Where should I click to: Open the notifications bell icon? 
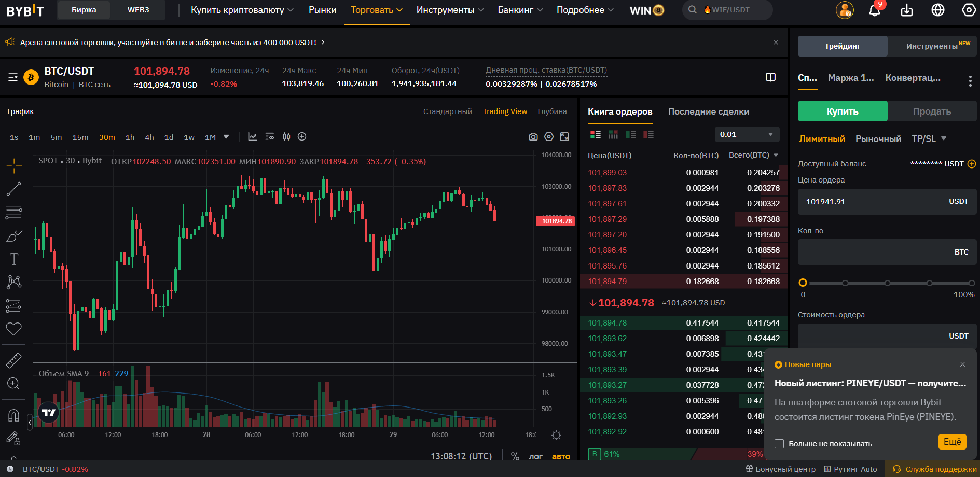tap(875, 10)
